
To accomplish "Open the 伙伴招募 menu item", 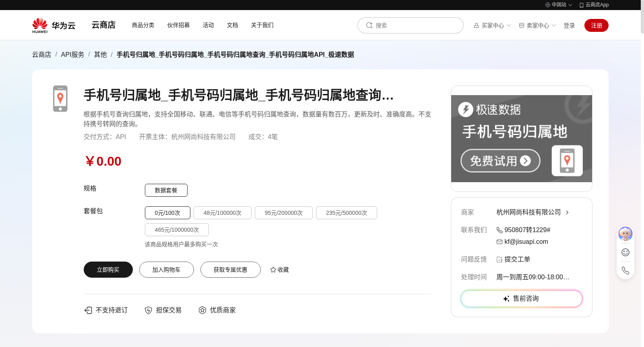I will [179, 25].
